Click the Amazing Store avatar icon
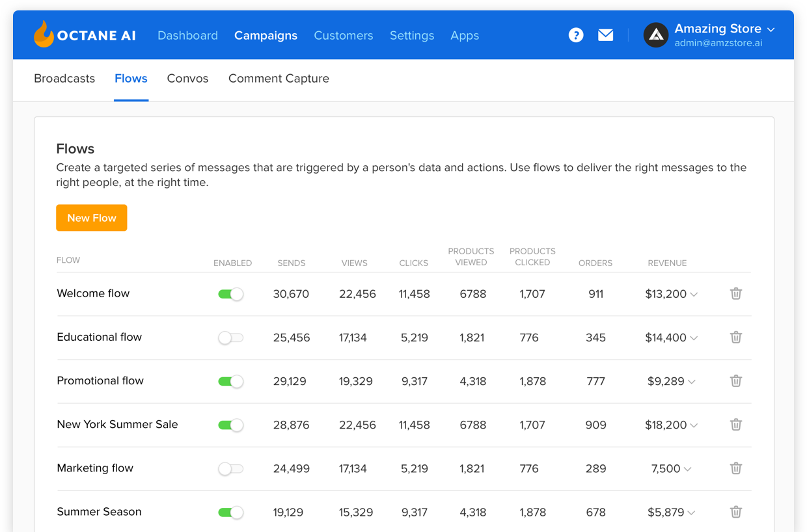Screen dimensions: 807x532 point(656,35)
